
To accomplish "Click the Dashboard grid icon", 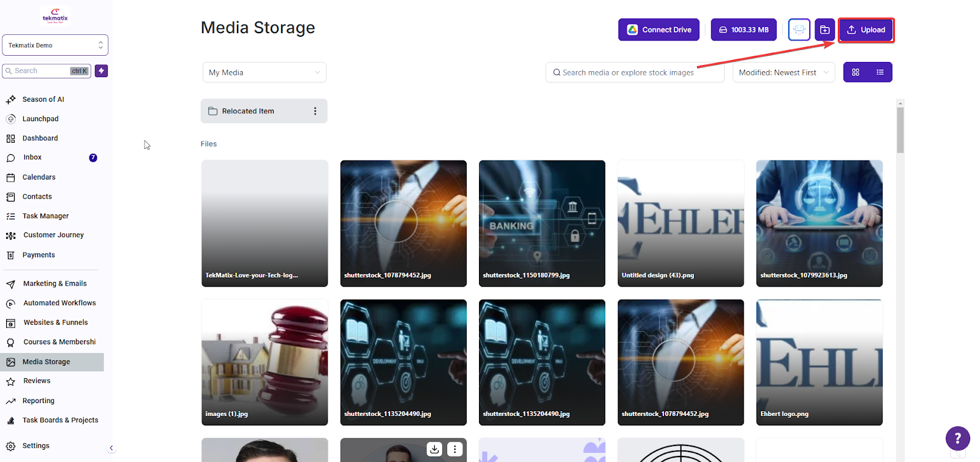I will tap(10, 138).
